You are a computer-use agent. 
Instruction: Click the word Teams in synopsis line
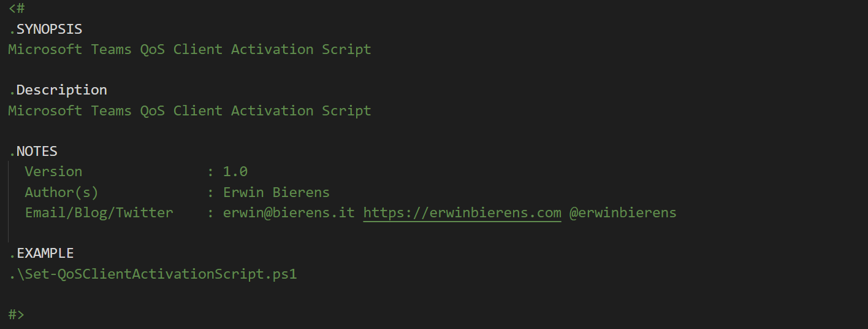coord(112,50)
